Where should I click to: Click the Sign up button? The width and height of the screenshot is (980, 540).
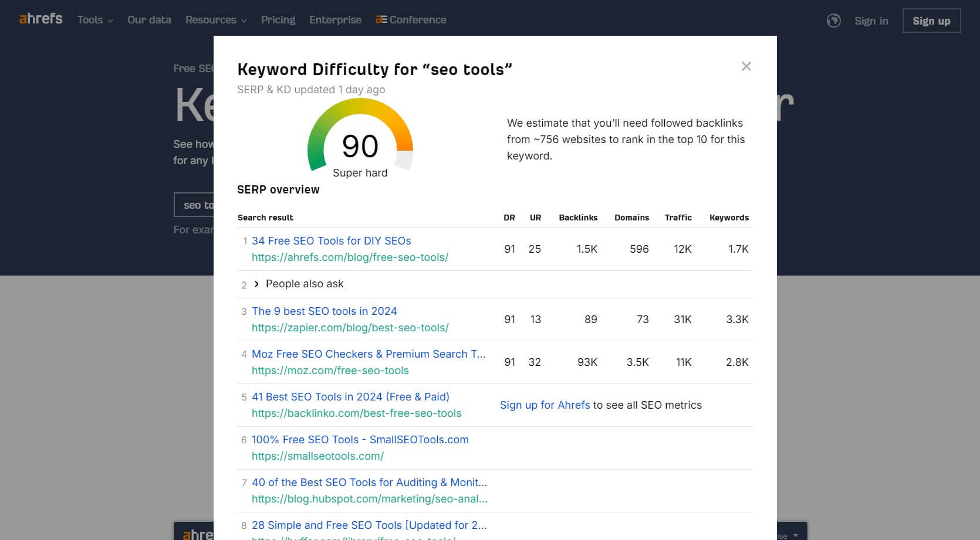pos(931,20)
